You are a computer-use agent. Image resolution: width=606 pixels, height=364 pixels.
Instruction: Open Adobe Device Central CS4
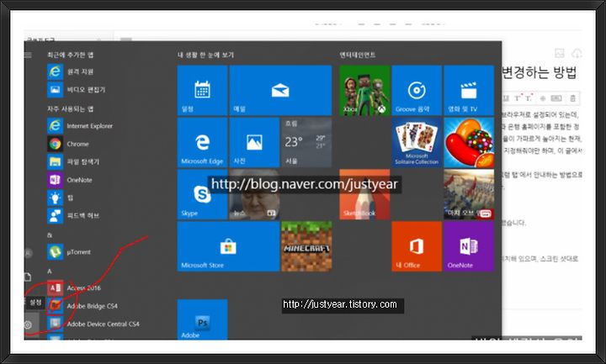click(x=93, y=324)
